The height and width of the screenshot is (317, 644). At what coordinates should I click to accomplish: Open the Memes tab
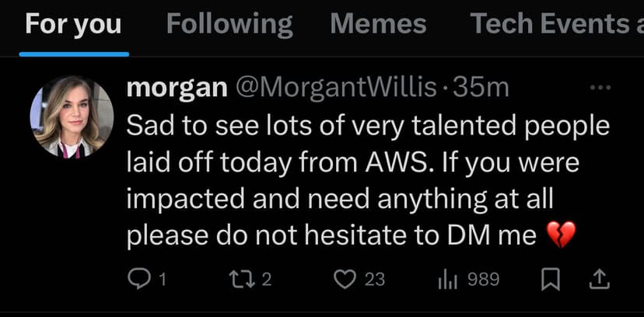378,24
